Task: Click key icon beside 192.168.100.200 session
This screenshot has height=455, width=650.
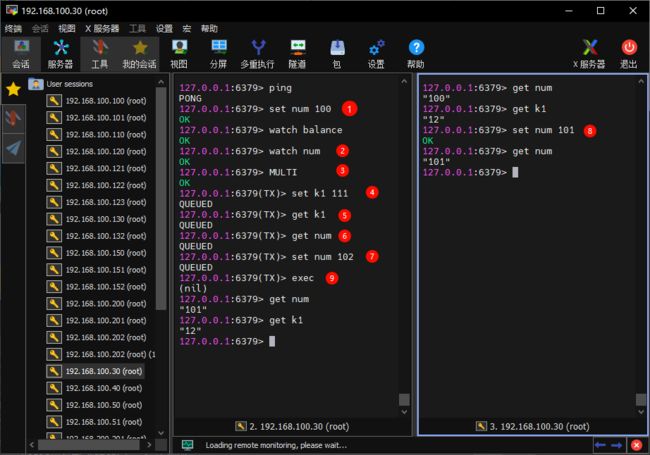Action: click(x=54, y=304)
